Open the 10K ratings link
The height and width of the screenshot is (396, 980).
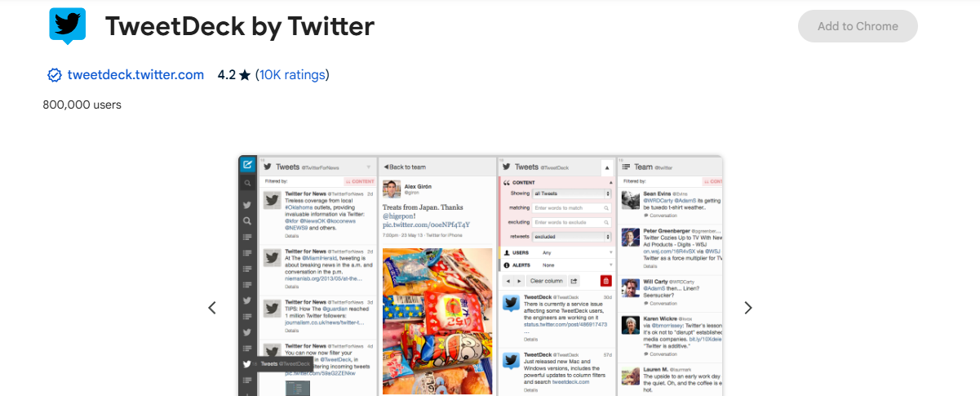coord(292,75)
